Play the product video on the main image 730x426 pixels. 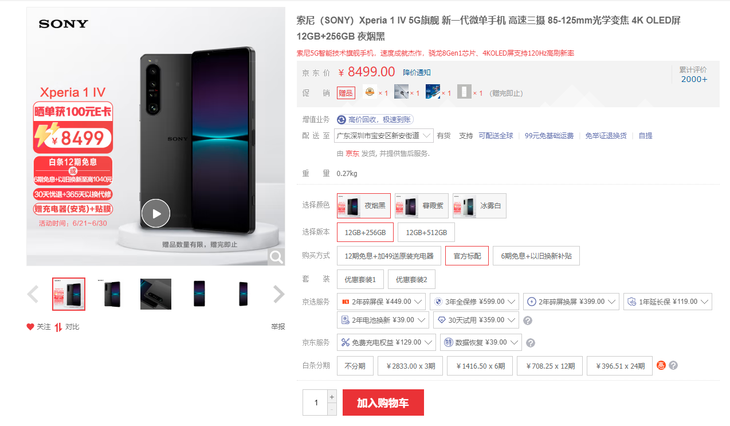tap(155, 213)
